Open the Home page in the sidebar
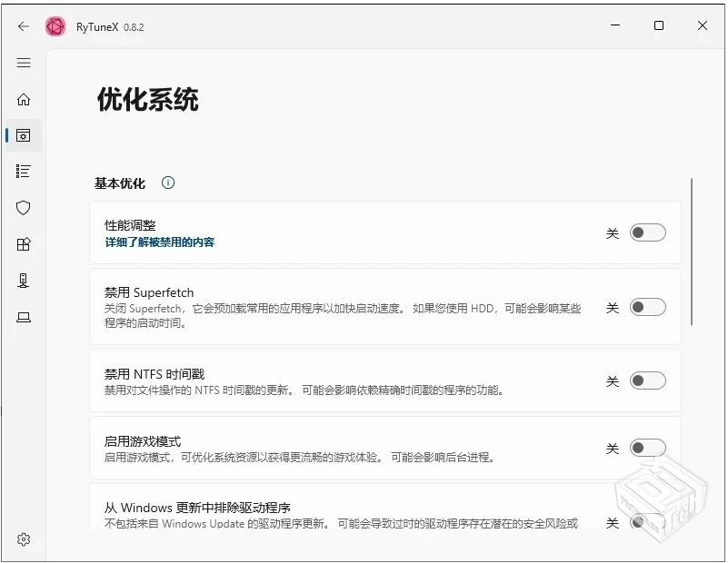Image resolution: width=728 pixels, height=563 pixels. 24,100
